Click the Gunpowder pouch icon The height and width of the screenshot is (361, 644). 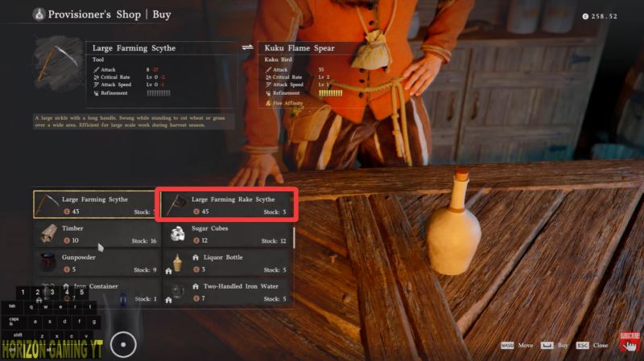(x=48, y=263)
